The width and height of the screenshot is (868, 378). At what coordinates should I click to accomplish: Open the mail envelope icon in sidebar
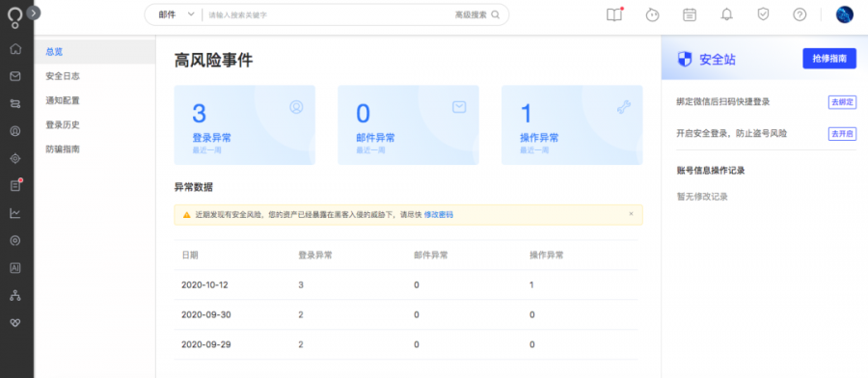pos(15,76)
